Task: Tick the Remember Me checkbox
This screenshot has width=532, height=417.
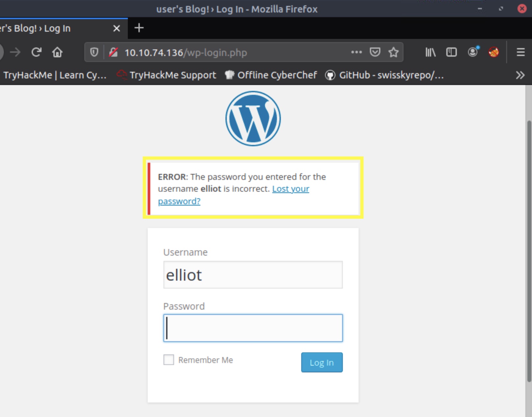Action: [169, 360]
